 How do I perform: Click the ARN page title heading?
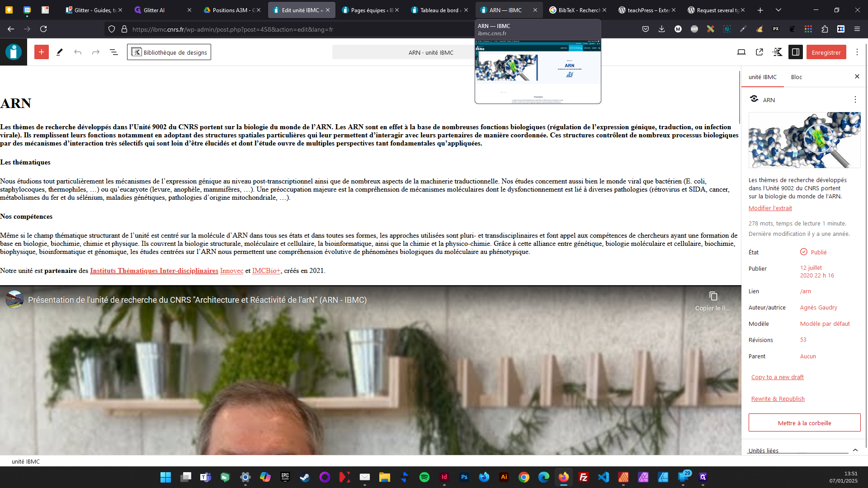click(x=16, y=103)
